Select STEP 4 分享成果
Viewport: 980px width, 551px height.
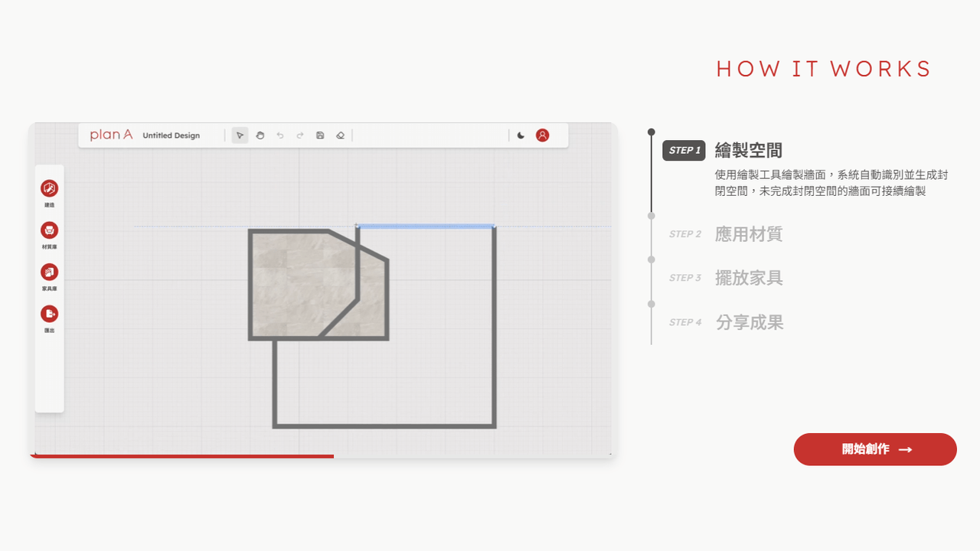point(748,322)
